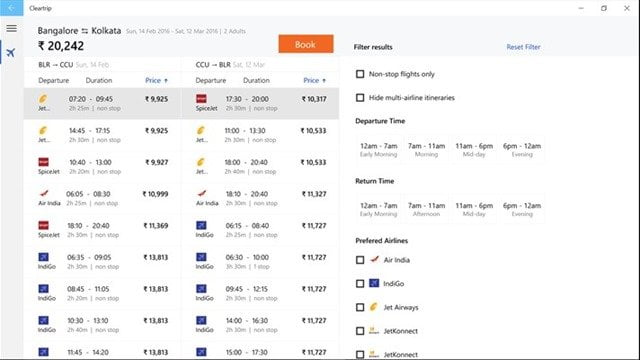The height and width of the screenshot is (360, 640).
Task: Select the 14:45 Jet outbound flight row
Action: pos(102,135)
